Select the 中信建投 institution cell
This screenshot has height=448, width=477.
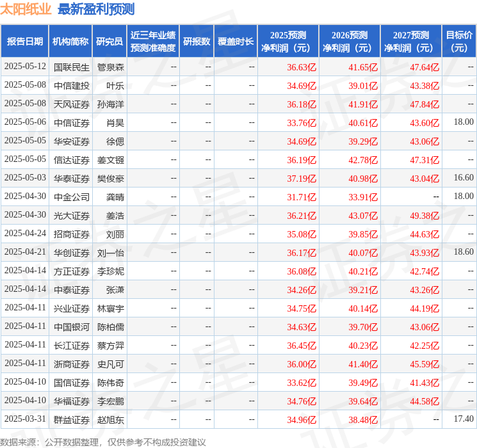(72, 86)
